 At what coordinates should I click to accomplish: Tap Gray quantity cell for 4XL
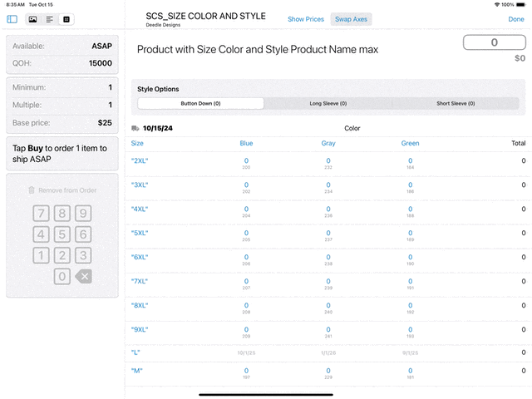click(328, 211)
